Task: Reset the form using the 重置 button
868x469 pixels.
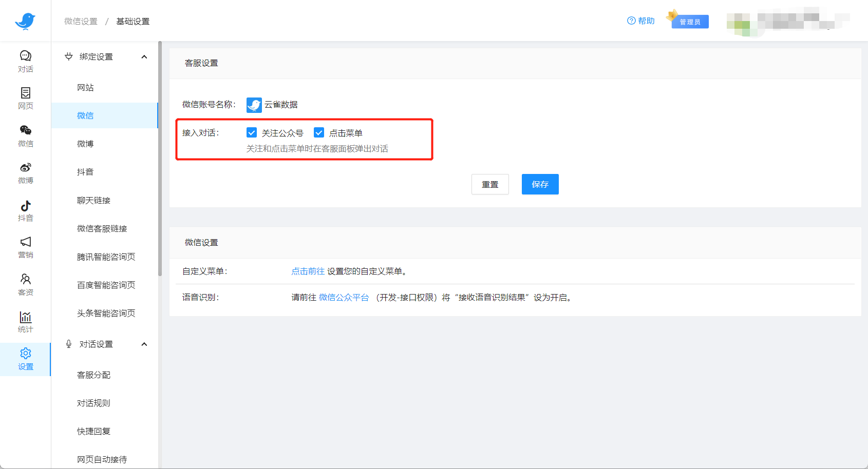Action: coord(490,184)
